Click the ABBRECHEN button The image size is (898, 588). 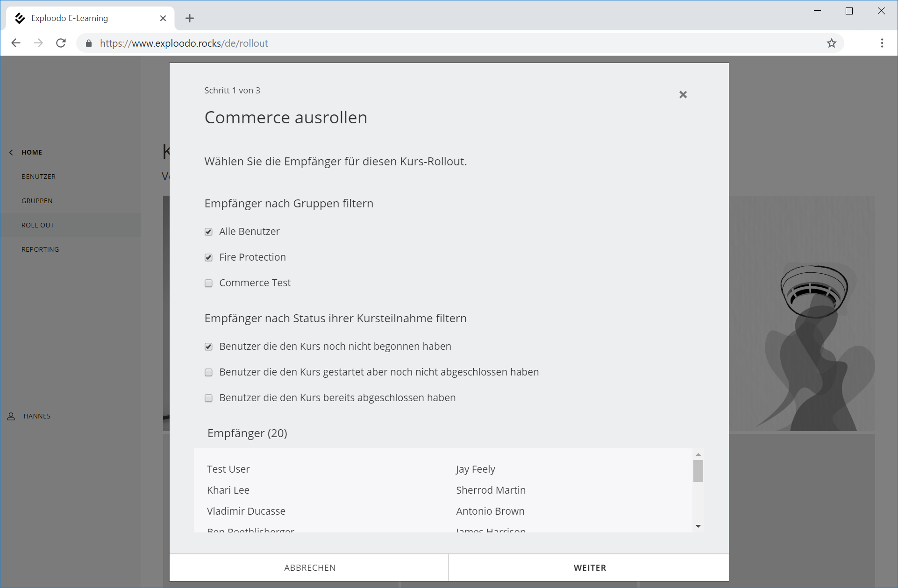309,567
